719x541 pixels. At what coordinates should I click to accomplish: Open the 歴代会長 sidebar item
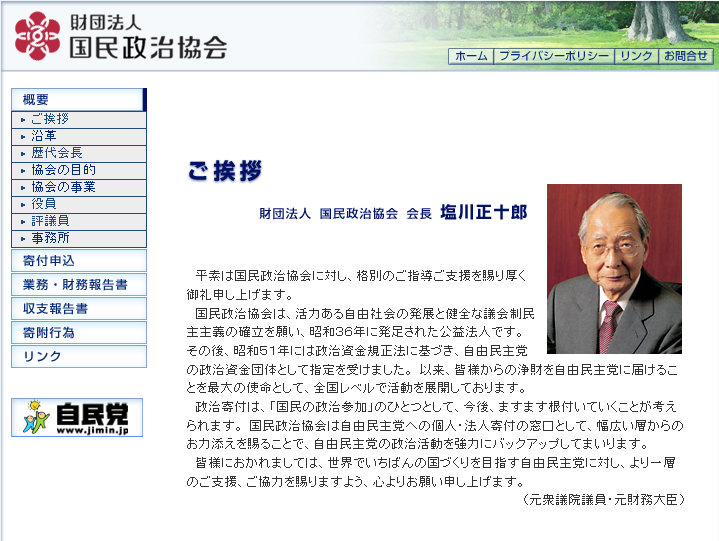point(79,153)
